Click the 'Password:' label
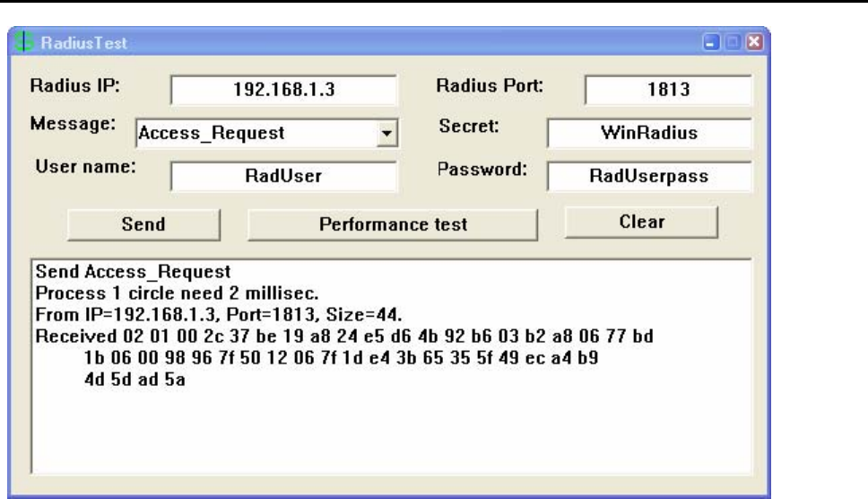Image resolution: width=868 pixels, height=499 pixels. click(x=482, y=170)
